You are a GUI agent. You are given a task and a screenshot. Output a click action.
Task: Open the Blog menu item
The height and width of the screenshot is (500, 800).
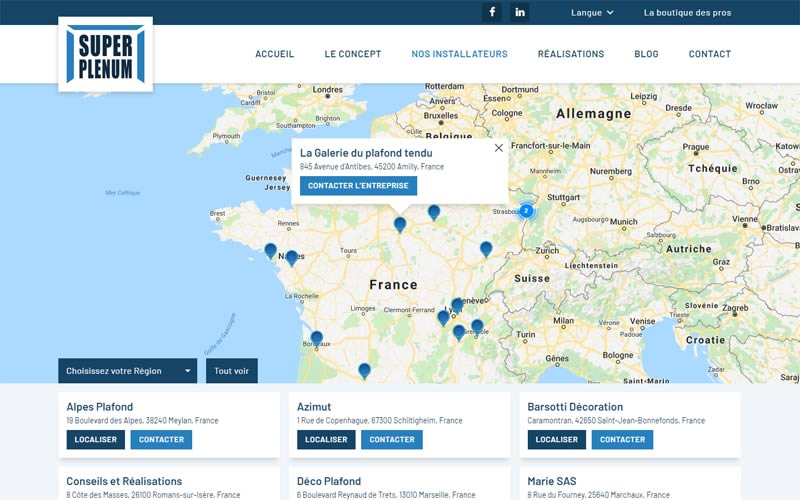coord(646,54)
